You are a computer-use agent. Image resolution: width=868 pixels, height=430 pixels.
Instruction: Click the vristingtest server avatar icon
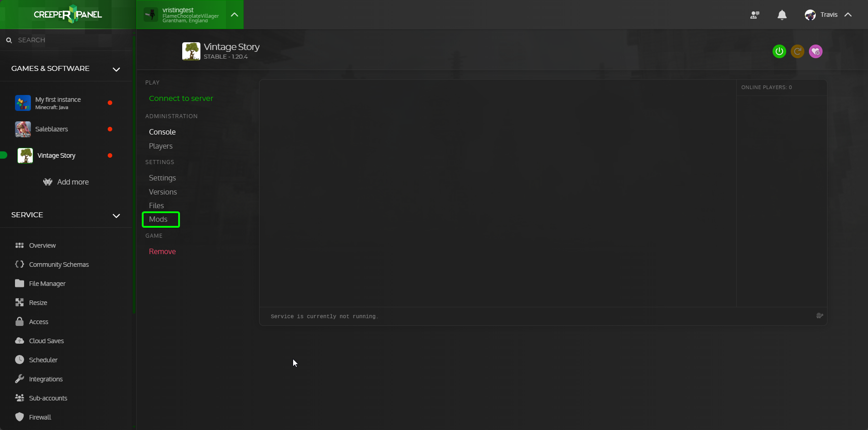[151, 15]
